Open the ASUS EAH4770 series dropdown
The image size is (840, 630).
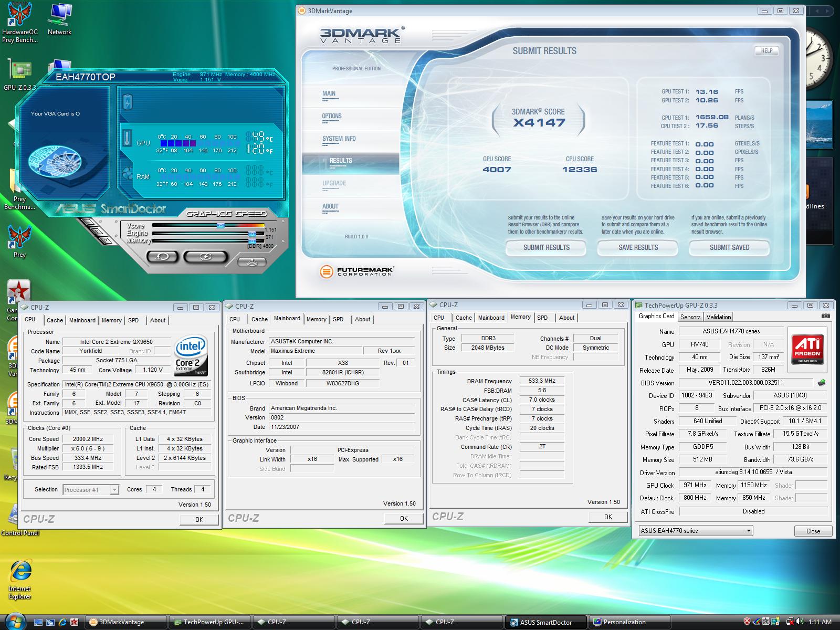pos(696,531)
